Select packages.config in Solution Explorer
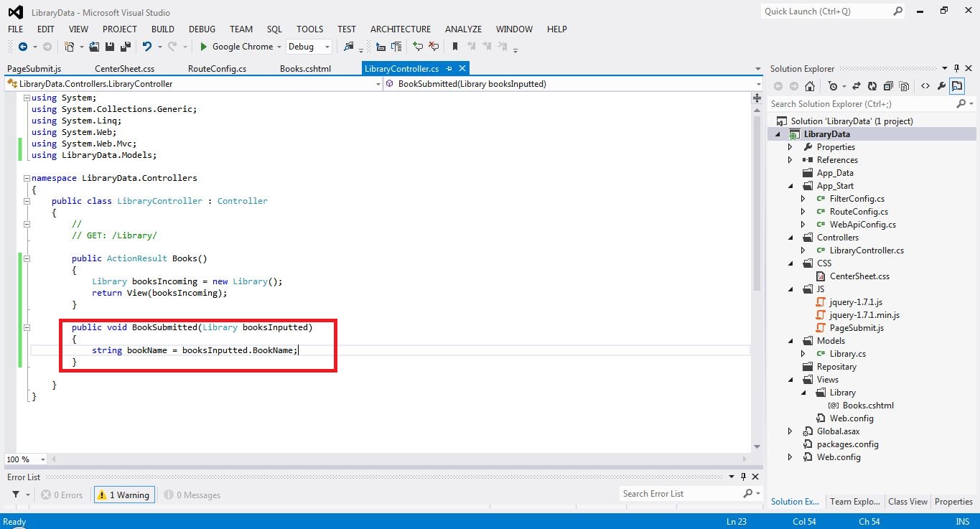980x529 pixels. click(847, 444)
